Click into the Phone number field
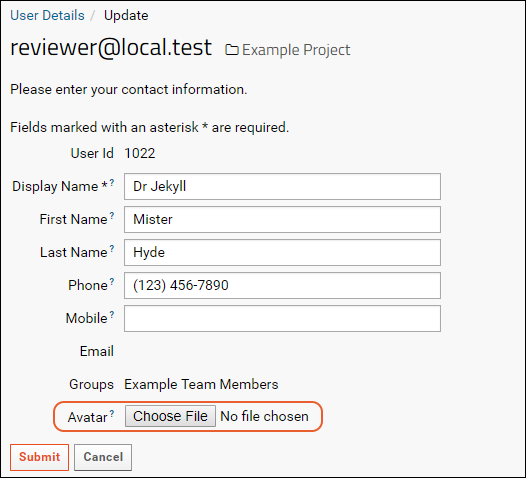The width and height of the screenshot is (526, 478). (x=282, y=285)
